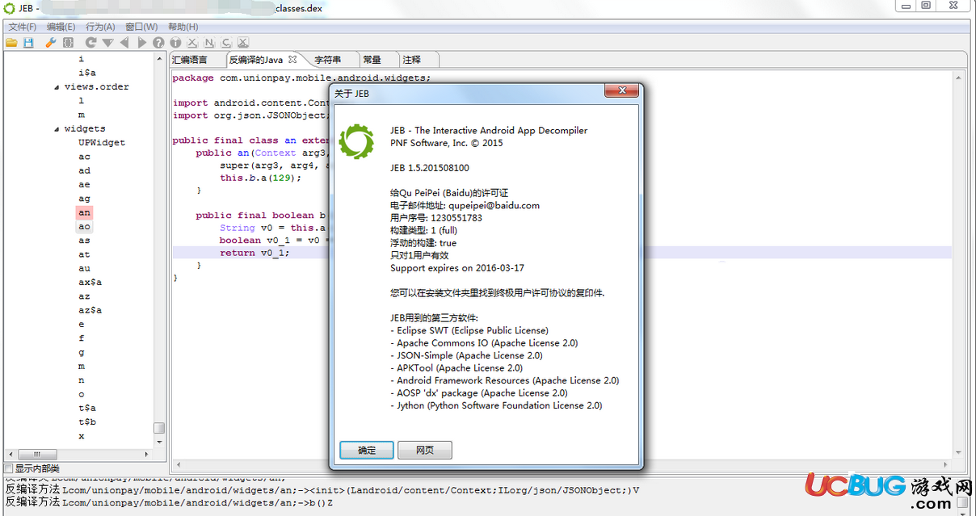Click the class tree scroll-down arrow

(160, 442)
